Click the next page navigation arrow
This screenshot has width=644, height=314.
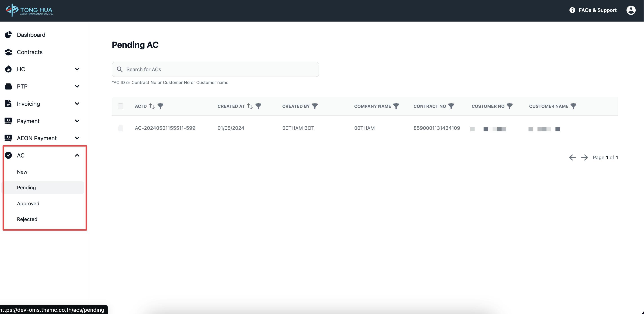click(x=584, y=157)
